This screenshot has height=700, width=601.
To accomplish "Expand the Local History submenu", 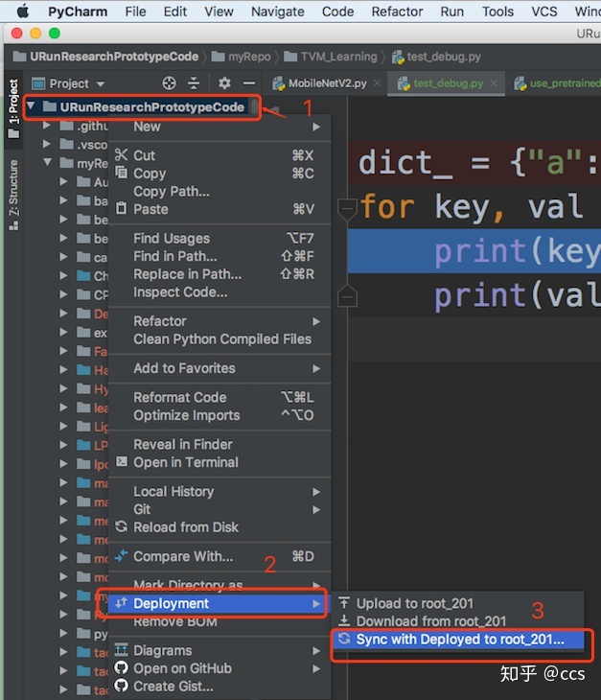I will coord(220,492).
